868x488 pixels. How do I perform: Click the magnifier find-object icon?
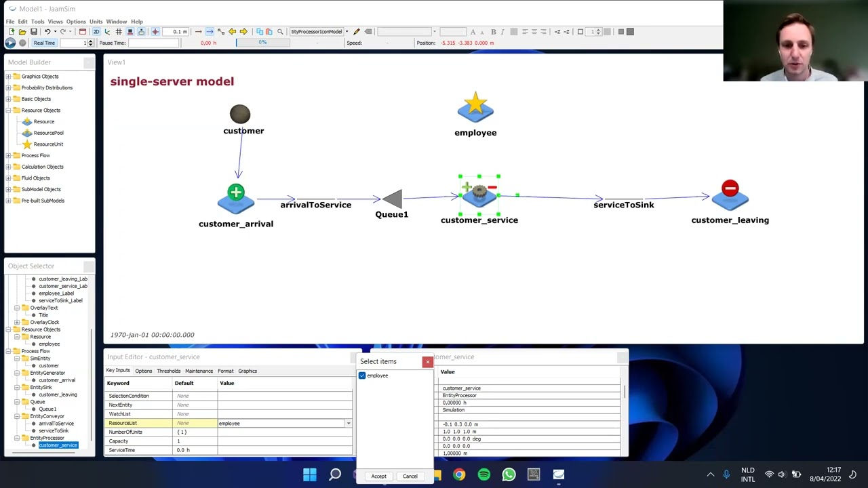[x=280, y=31]
